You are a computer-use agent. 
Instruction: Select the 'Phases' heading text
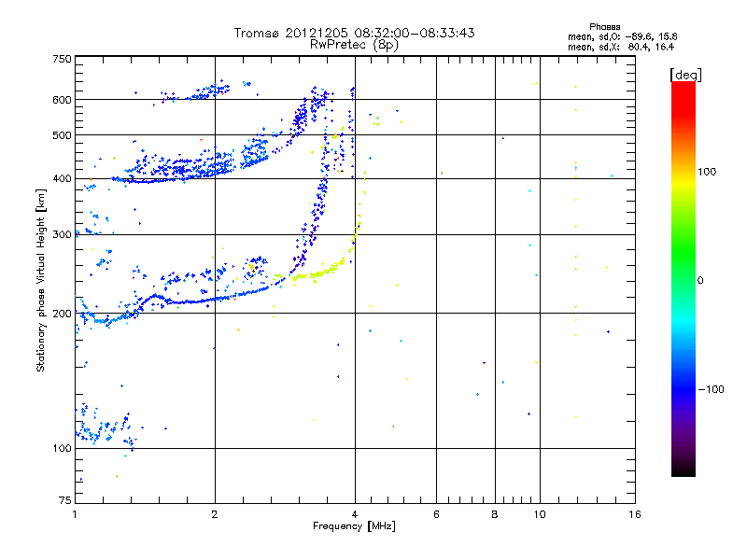point(604,27)
